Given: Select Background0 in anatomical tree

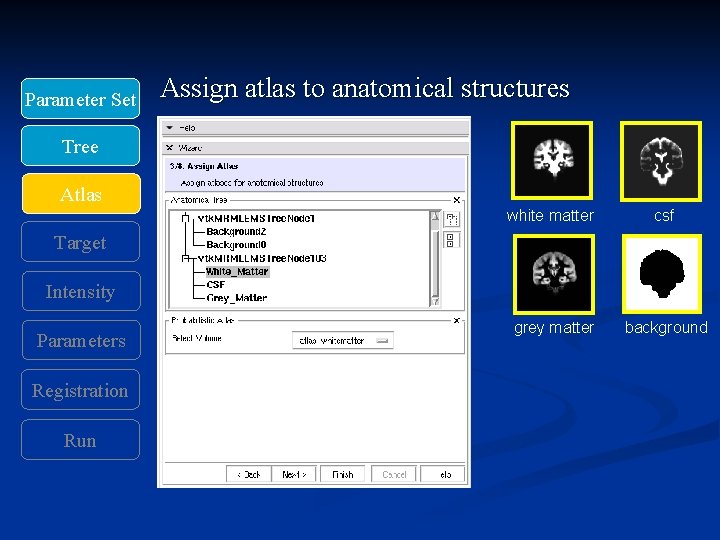Looking at the screenshot, I should click(236, 245).
